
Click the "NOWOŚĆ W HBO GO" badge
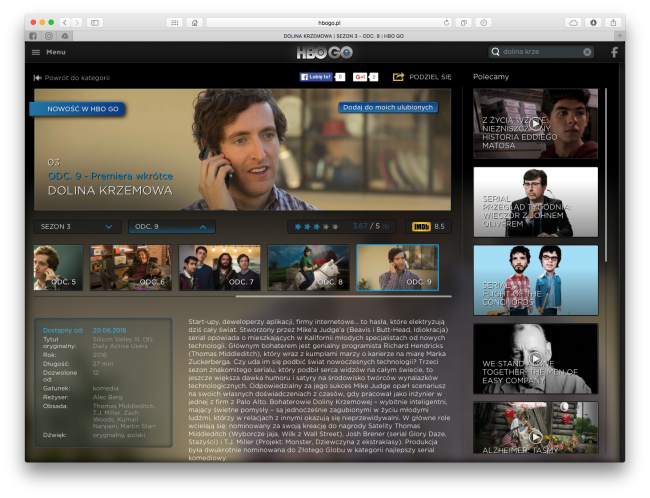[79, 109]
